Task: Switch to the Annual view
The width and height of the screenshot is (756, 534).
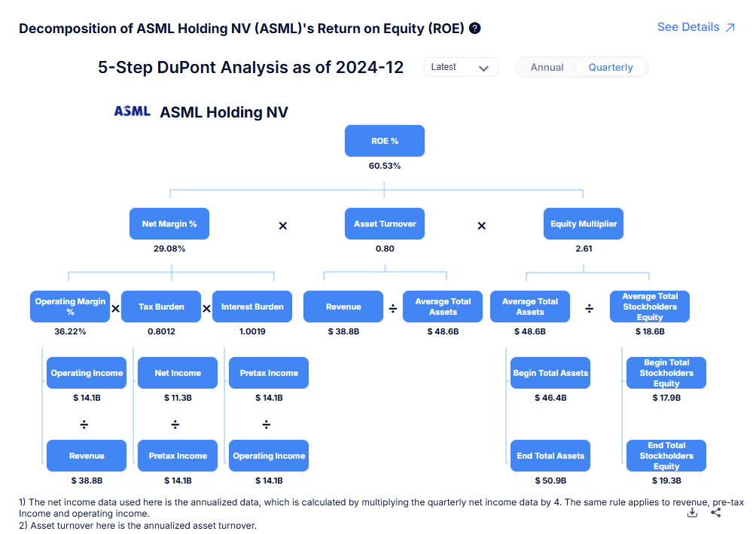Action: coord(547,68)
